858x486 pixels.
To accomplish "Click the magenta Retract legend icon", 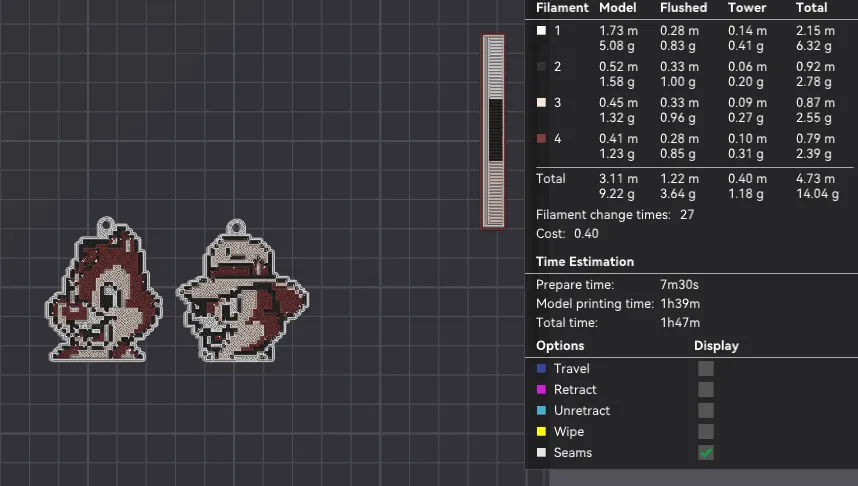I will pos(541,390).
